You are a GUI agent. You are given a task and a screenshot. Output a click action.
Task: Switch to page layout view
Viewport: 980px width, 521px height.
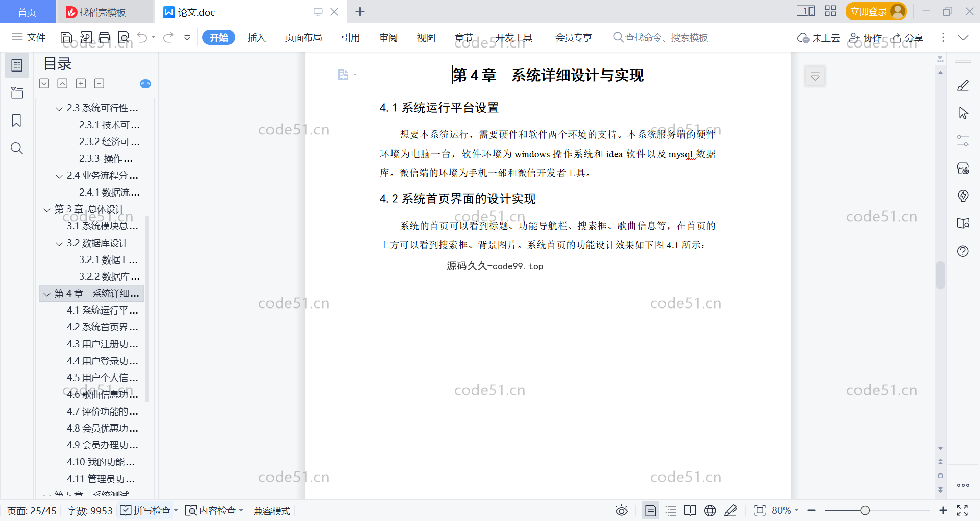[651, 510]
